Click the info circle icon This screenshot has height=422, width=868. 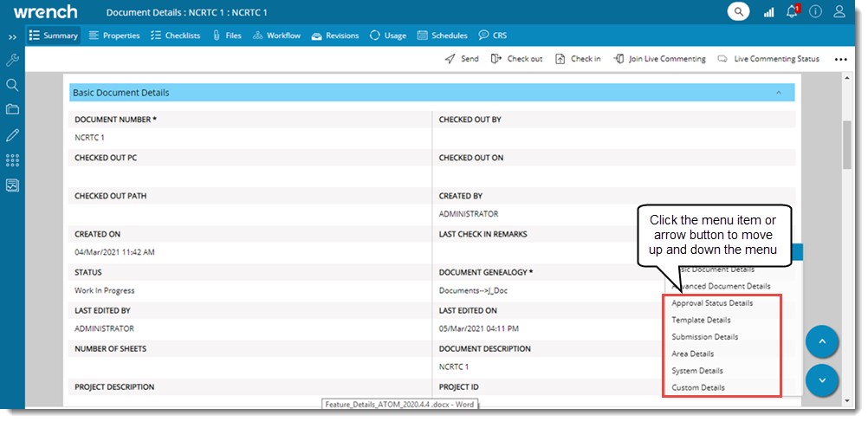(x=815, y=12)
